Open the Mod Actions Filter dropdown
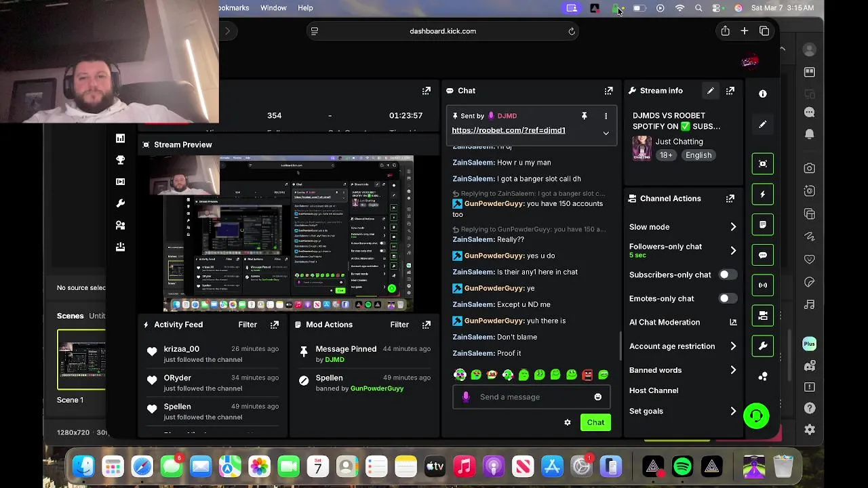The height and width of the screenshot is (488, 868). (399, 325)
